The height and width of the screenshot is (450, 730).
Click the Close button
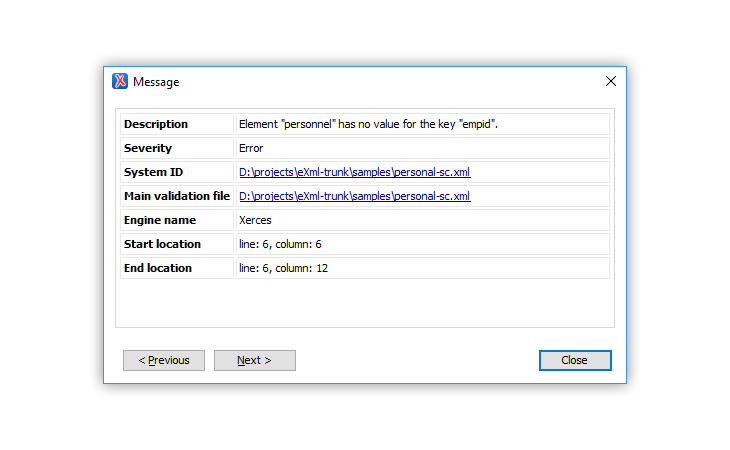pyautogui.click(x=575, y=360)
